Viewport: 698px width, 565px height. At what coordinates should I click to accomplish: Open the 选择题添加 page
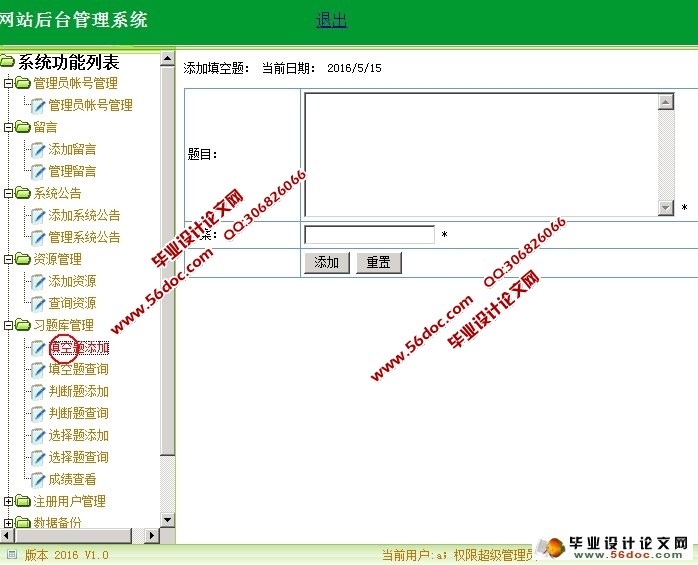[x=78, y=435]
